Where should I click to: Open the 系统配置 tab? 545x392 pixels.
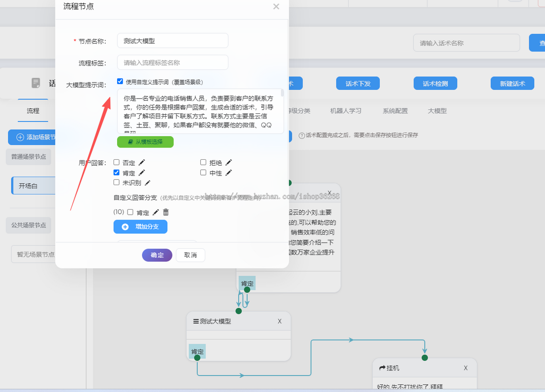coord(395,111)
